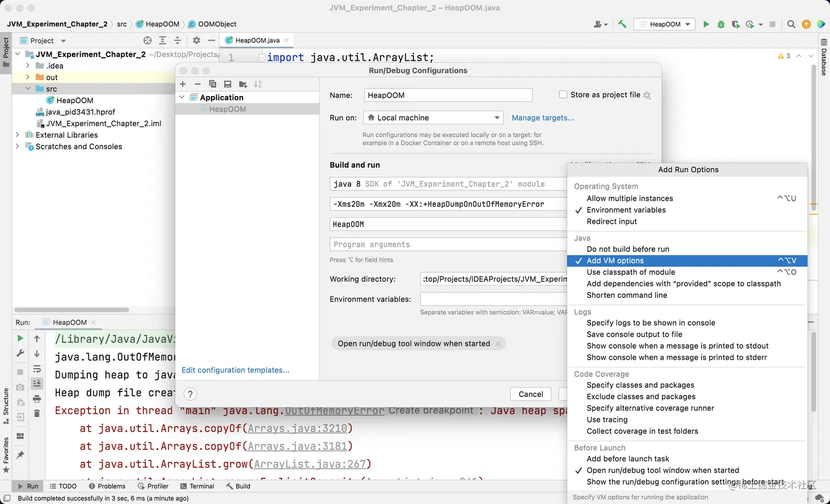This screenshot has height=504, width=830.
Task: Select java_pid3431.hprof in the Project tree
Action: [x=80, y=112]
